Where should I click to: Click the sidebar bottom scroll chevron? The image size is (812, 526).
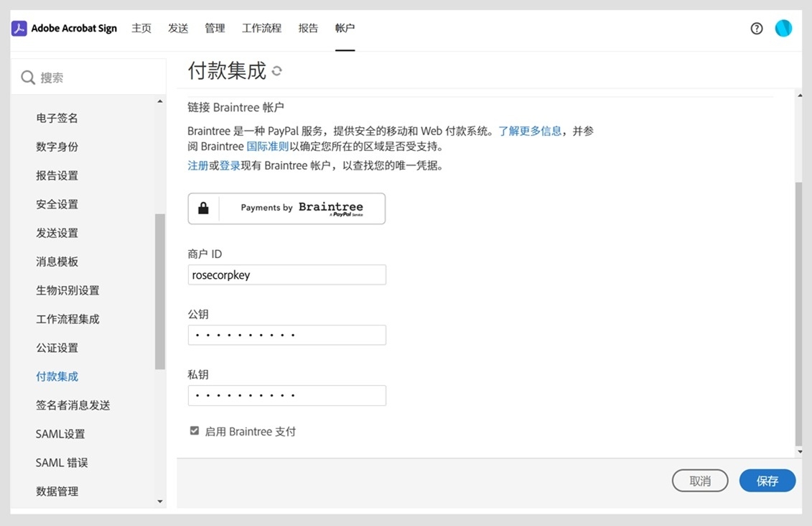pos(161,502)
